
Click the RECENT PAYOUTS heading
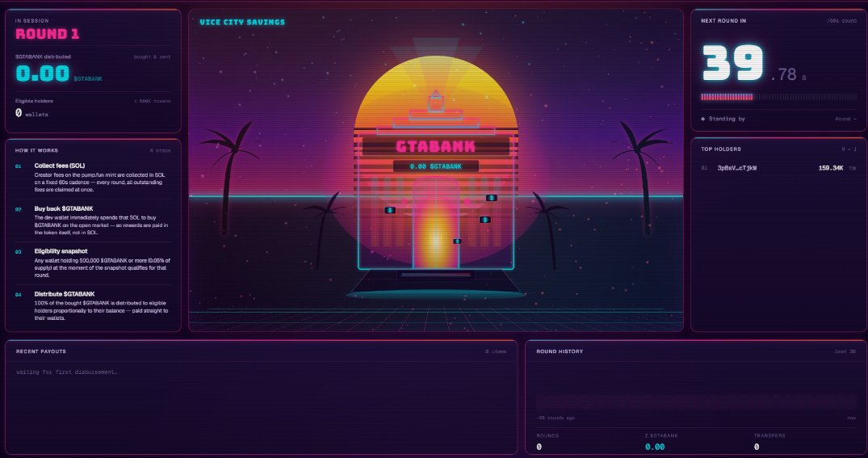click(41, 351)
